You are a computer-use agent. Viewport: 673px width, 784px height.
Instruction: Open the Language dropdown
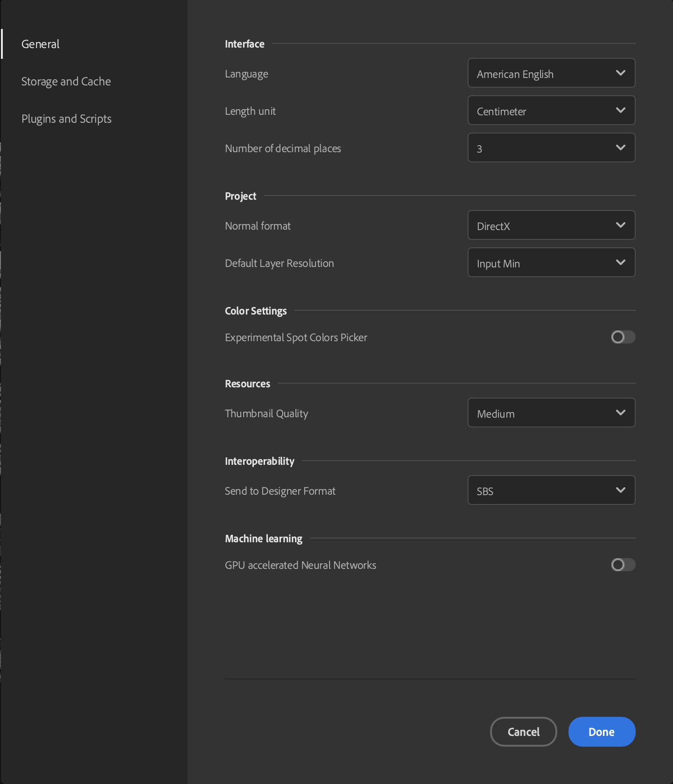click(551, 73)
